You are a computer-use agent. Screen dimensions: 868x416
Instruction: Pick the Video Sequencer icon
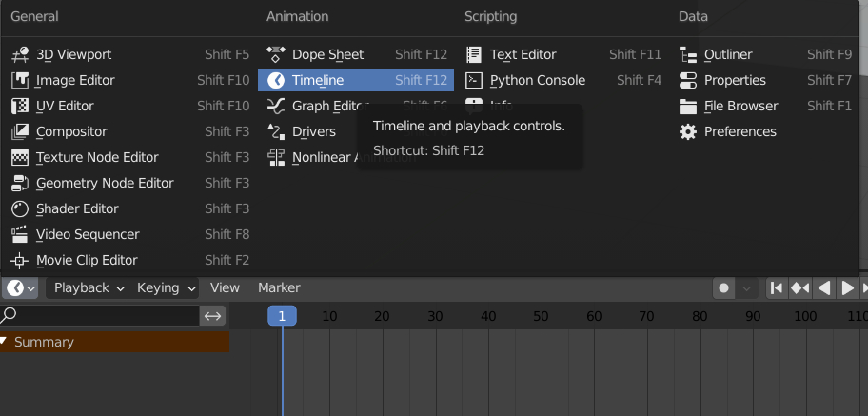(x=20, y=235)
